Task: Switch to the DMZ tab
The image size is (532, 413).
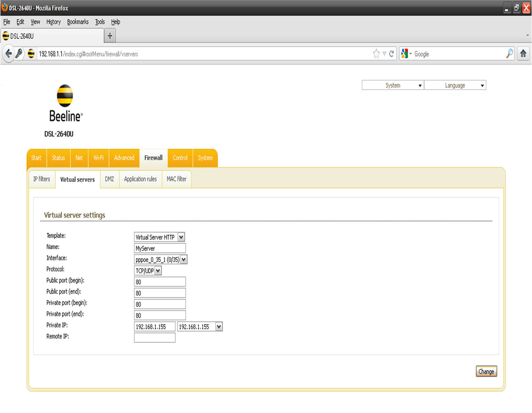Action: click(x=110, y=179)
